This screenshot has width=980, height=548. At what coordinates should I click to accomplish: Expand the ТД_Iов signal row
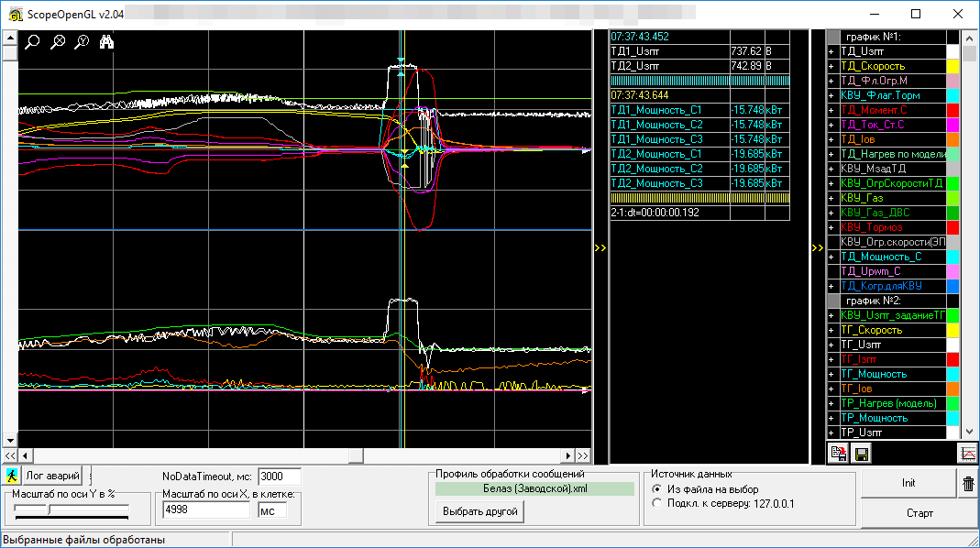[x=831, y=139]
